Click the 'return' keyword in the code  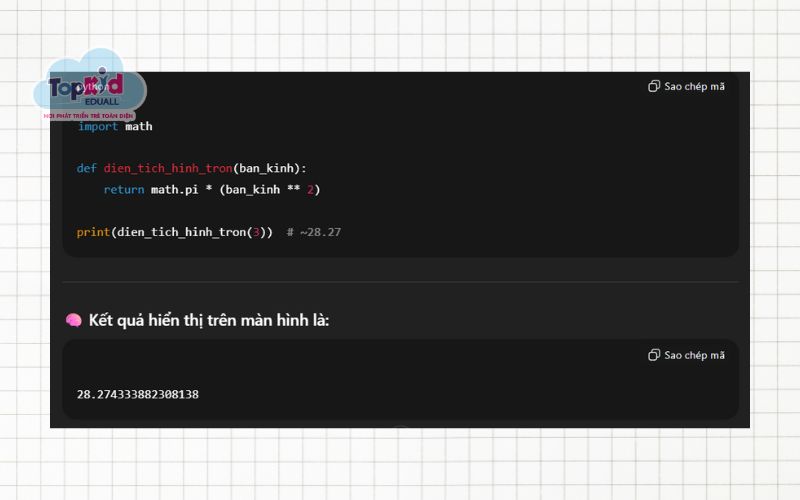click(124, 189)
